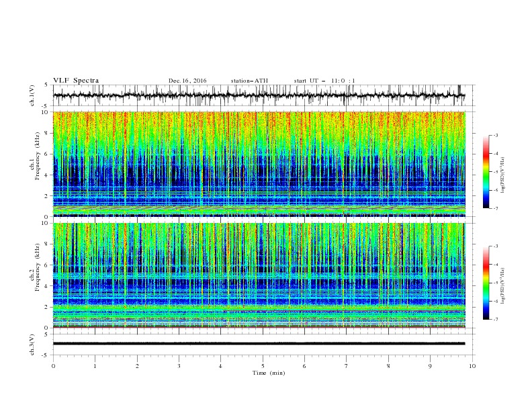This screenshot has height=411, width=532.
Task: Click time axis tick label "3"
Action: coord(179,366)
